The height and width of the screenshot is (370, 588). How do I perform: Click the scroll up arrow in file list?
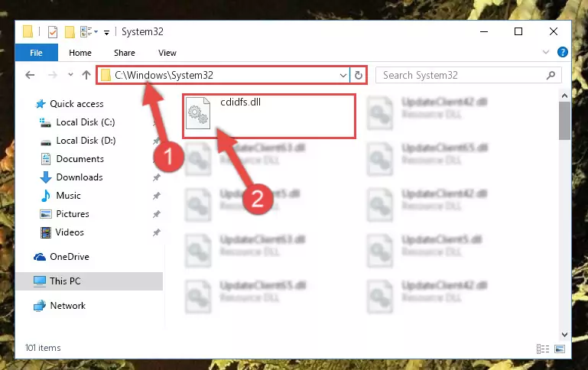564,96
